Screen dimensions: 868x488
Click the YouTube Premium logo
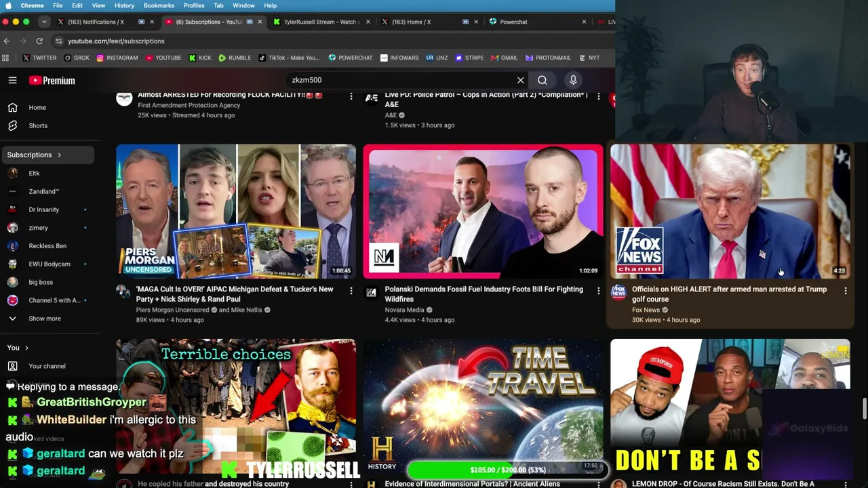pyautogui.click(x=52, y=80)
